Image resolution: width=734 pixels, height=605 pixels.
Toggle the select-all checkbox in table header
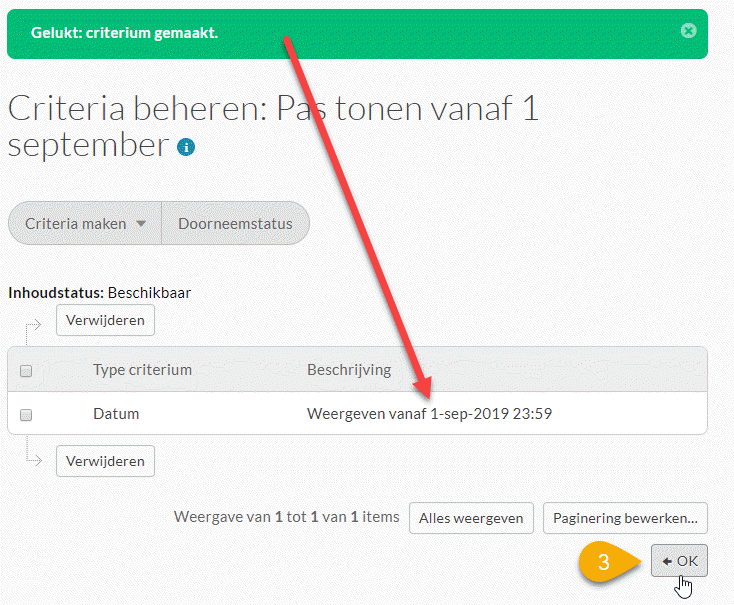click(26, 371)
